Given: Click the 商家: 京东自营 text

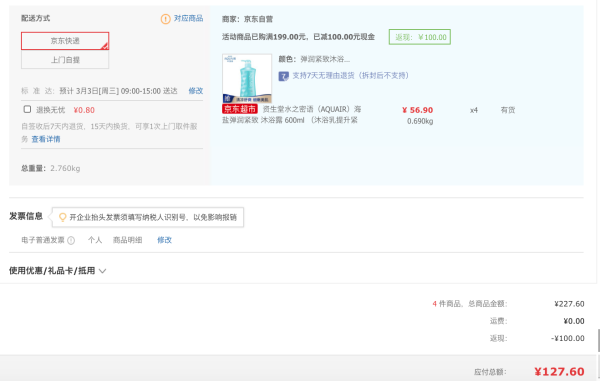Looking at the screenshot, I should pos(247,19).
